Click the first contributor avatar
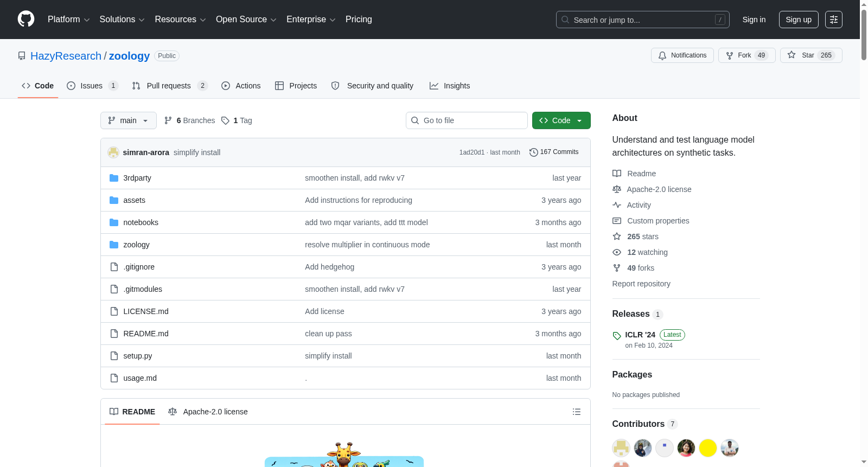868x467 pixels. (621, 448)
